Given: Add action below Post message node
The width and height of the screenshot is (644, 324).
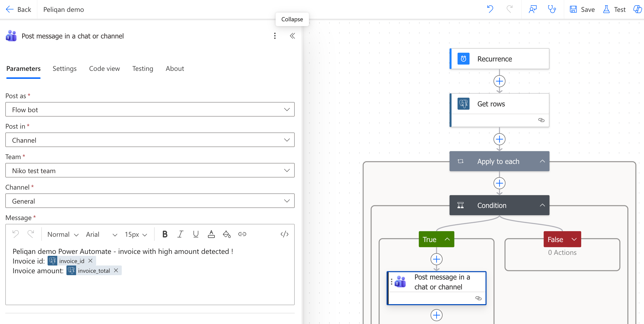Looking at the screenshot, I should pos(436,315).
